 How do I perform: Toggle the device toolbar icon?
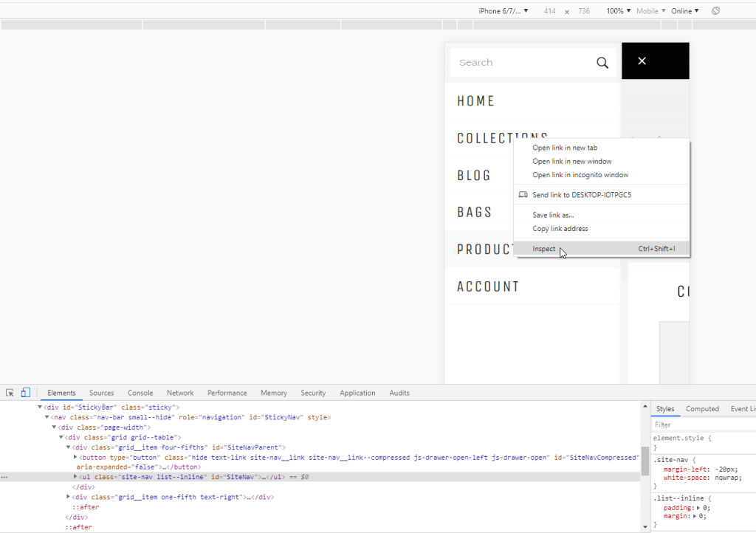point(25,392)
